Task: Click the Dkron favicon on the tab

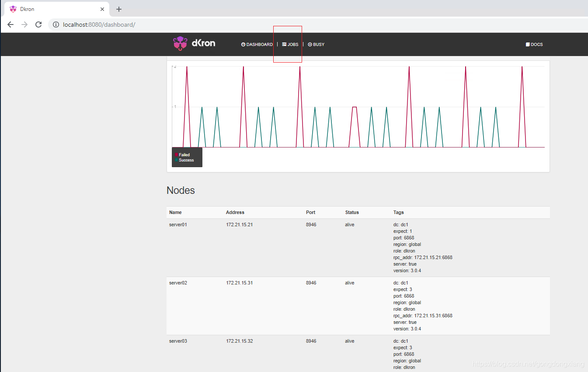Action: click(13, 9)
